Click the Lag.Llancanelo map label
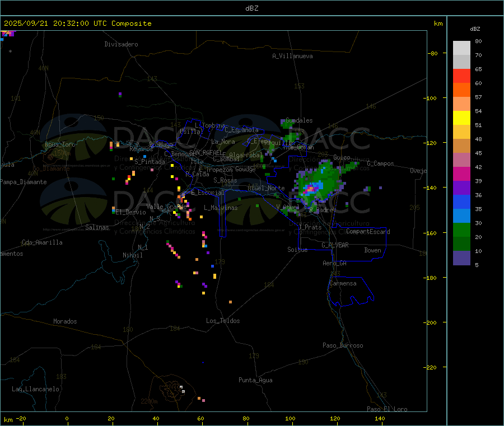 [35, 389]
